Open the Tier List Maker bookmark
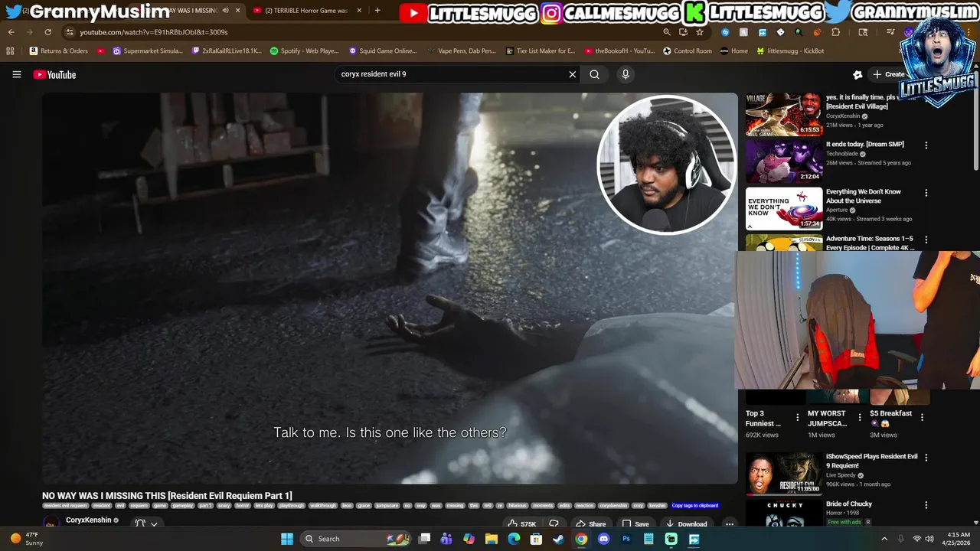This screenshot has height=551, width=980. point(541,51)
